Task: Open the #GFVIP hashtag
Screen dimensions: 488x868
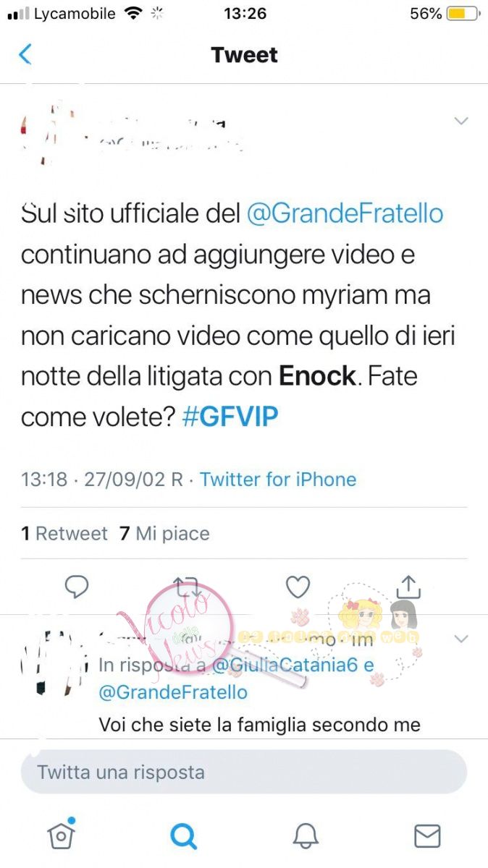Action: point(230,417)
